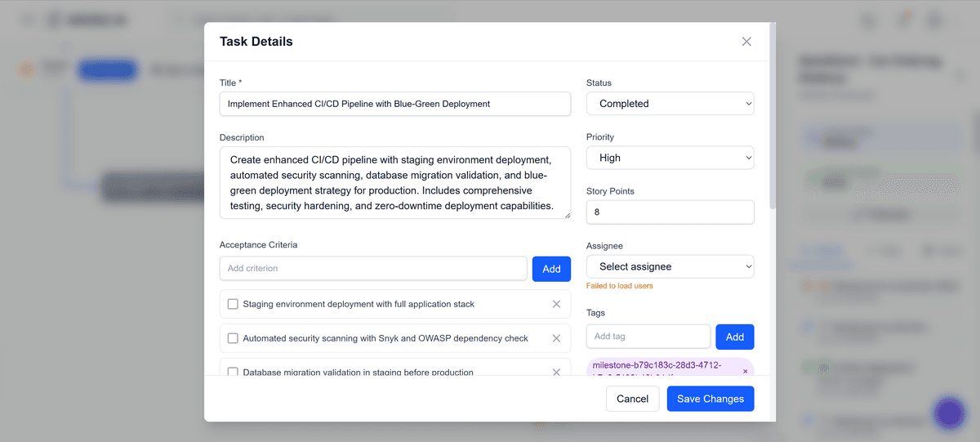This screenshot has width=980, height=442.
Task: Remove the milestone tag chip
Action: [x=745, y=371]
